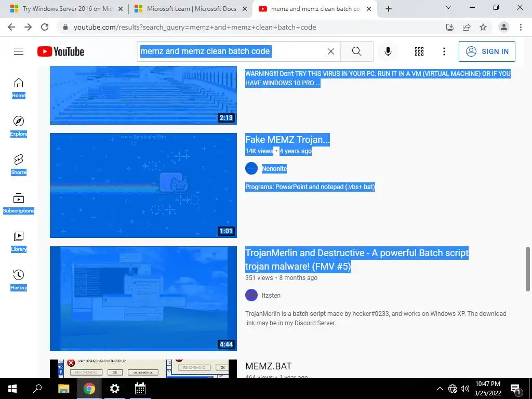The width and height of the screenshot is (532, 399).
Task: Open the Fake MEMZ Trojan title
Action: pyautogui.click(x=287, y=139)
